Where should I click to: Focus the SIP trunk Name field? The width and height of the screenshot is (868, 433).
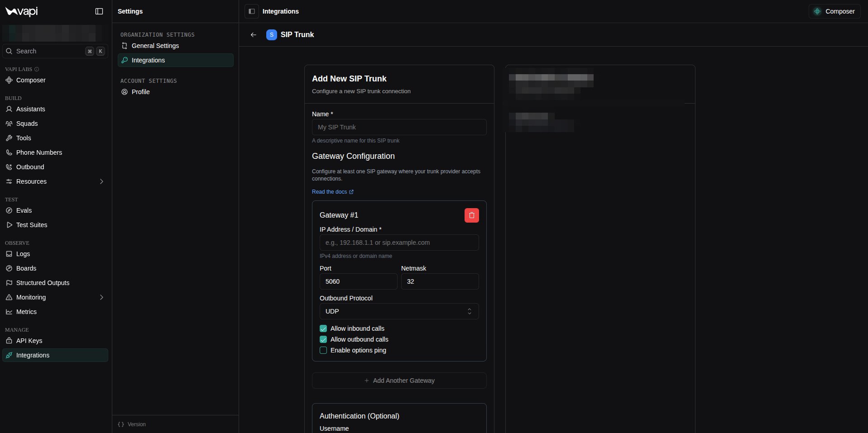[x=399, y=127]
